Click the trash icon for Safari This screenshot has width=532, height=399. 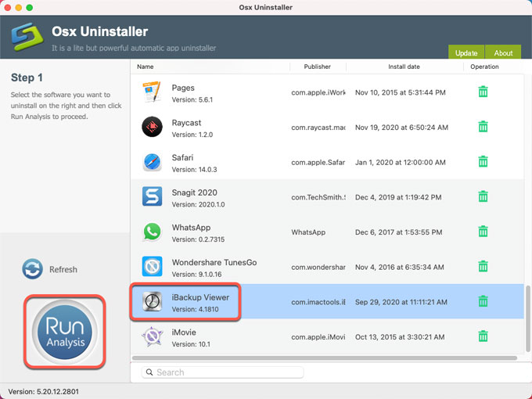coord(483,161)
